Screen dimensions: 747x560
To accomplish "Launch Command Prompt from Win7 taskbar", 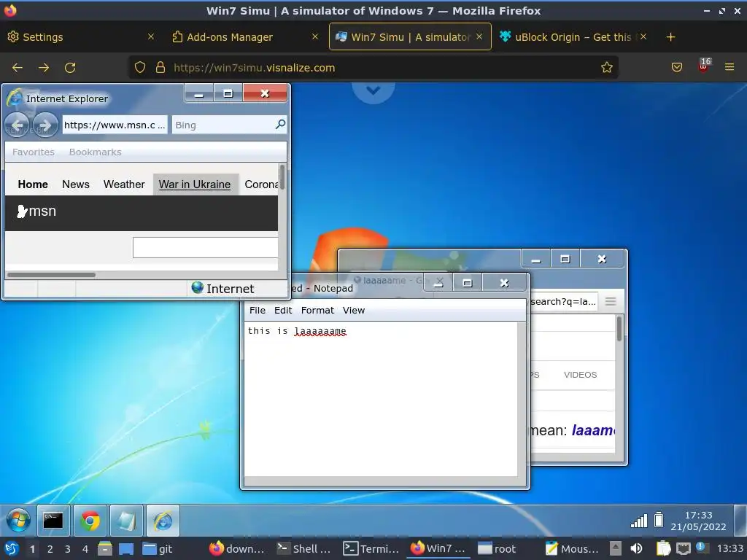I will 53,521.
